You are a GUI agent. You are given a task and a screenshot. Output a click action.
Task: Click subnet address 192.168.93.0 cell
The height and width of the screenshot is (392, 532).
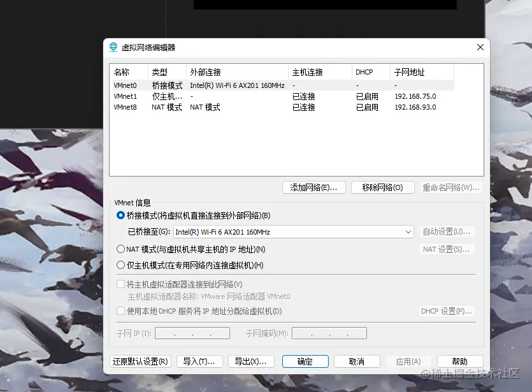(415, 107)
